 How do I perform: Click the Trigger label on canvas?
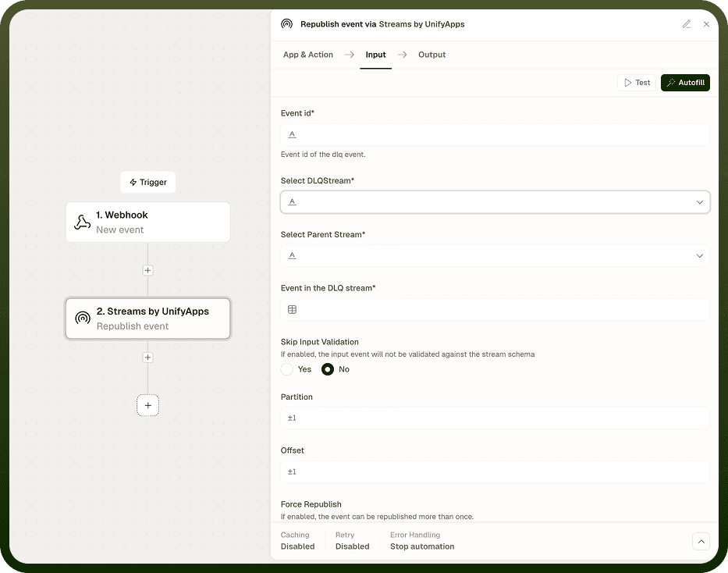pos(147,182)
